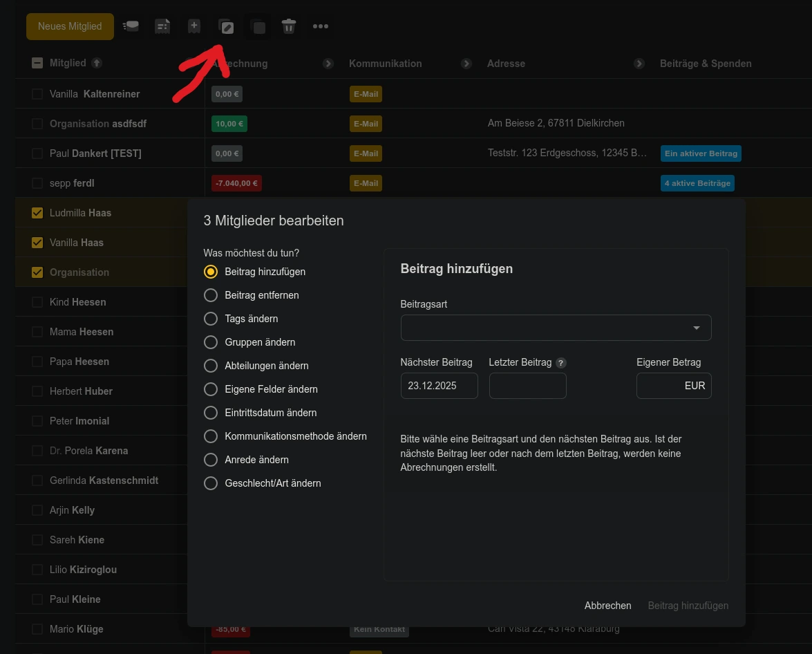Uncheck the Ludmilla Haas checkbox

[37, 213]
